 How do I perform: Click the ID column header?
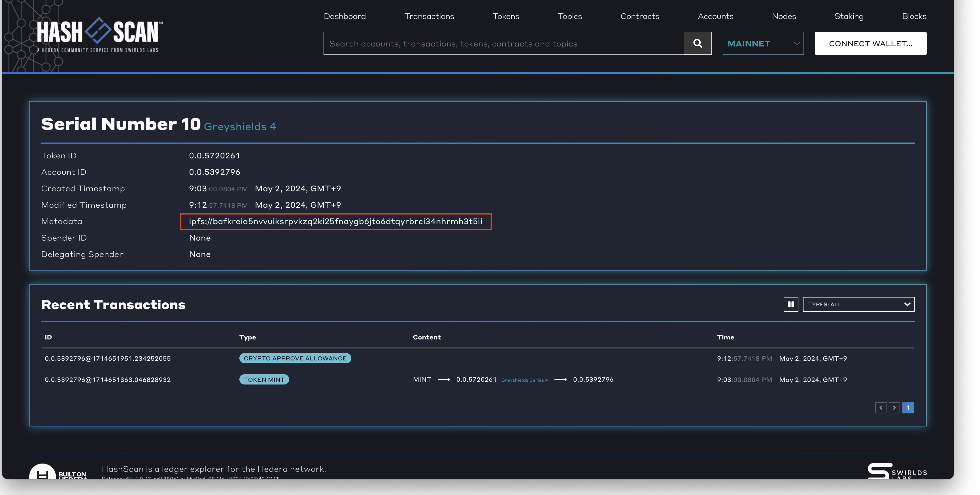(48, 337)
